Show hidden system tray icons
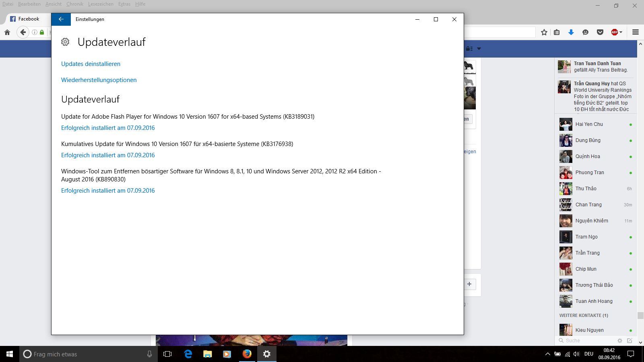Screen dimensions: 644x362 (x=547, y=354)
